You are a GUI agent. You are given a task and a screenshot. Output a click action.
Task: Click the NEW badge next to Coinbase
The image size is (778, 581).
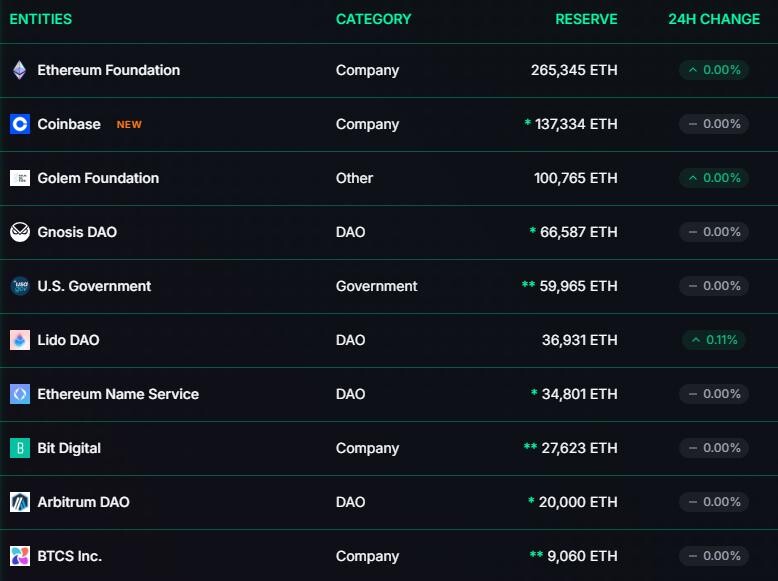point(129,125)
